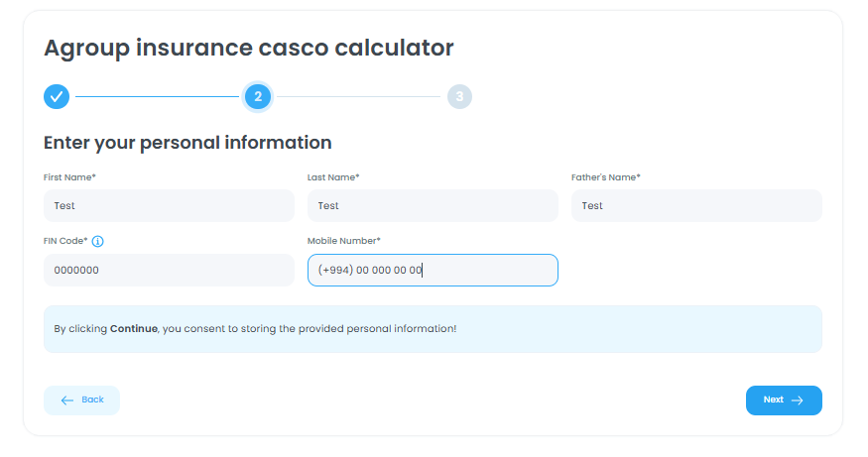The height and width of the screenshot is (457, 868).
Task: Click the completed step 1 checkmark icon
Action: (57, 96)
